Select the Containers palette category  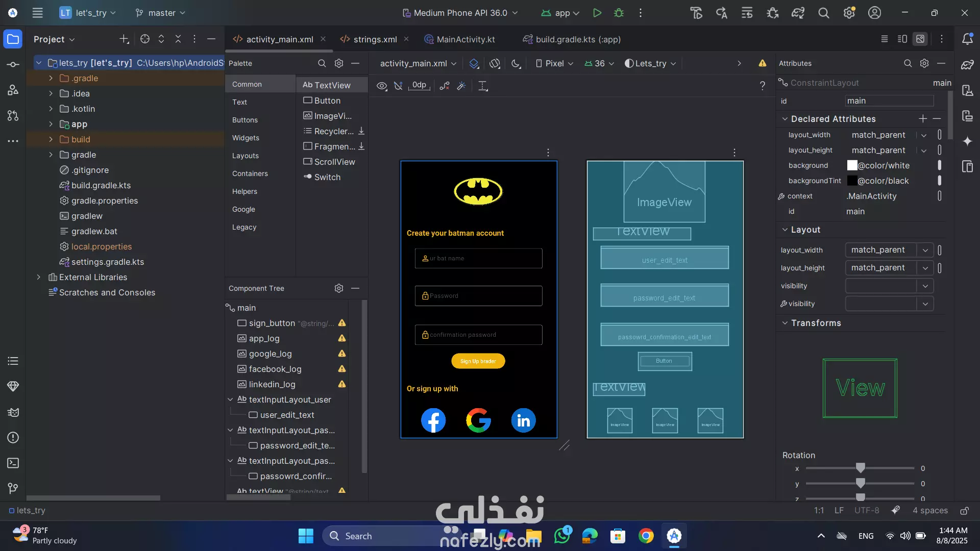coord(250,173)
